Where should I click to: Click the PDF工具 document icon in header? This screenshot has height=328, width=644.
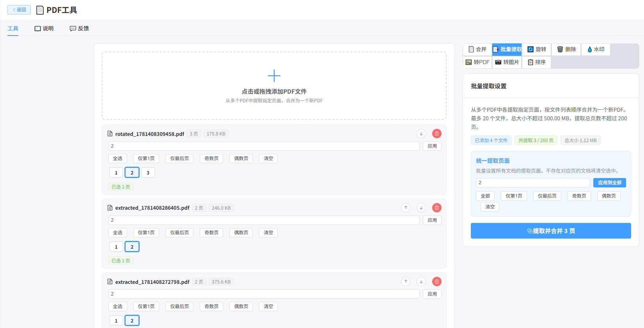[40, 10]
